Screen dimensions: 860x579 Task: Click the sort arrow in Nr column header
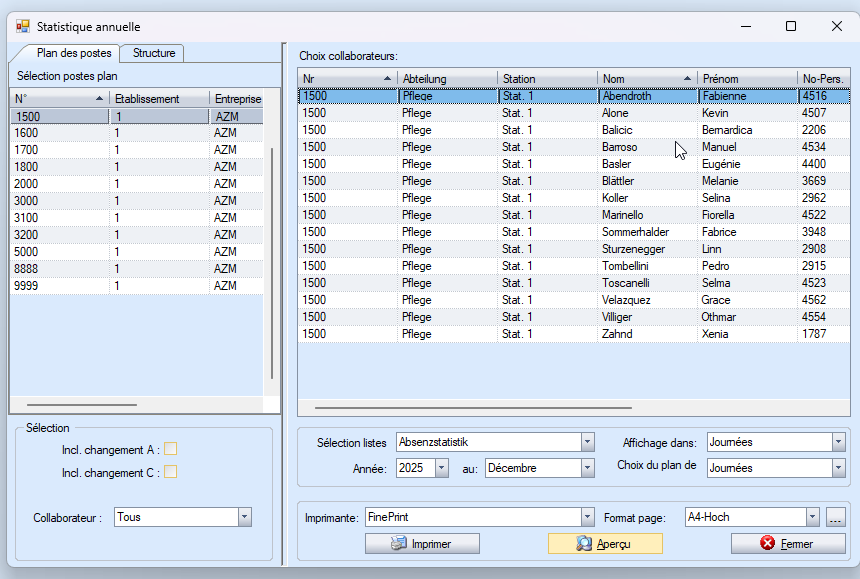387,78
